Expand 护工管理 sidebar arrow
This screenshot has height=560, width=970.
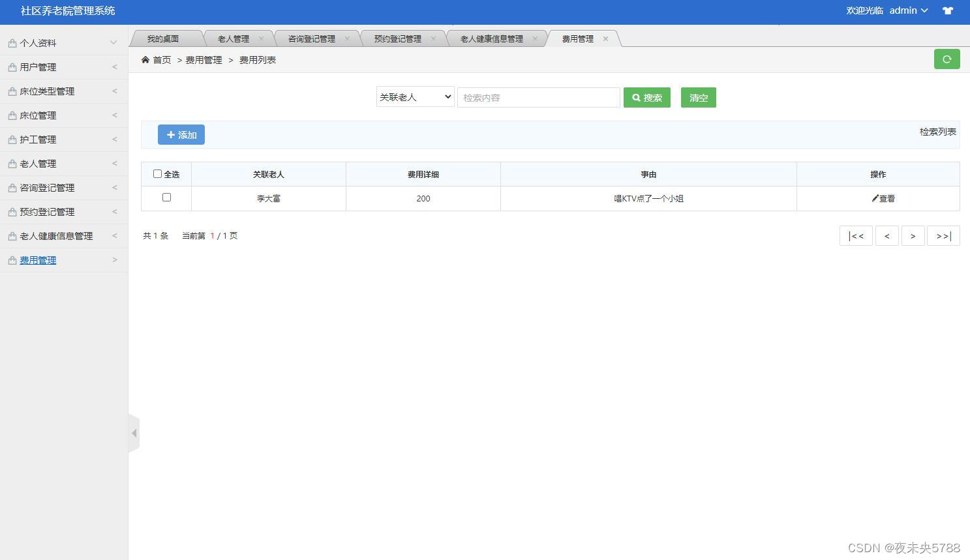click(x=115, y=139)
